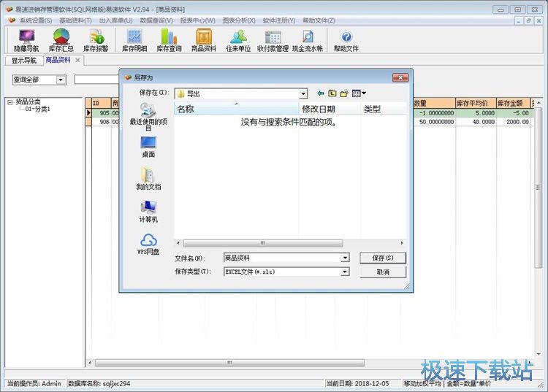
Task: Create a new folder in the save dialog
Action: tap(344, 93)
